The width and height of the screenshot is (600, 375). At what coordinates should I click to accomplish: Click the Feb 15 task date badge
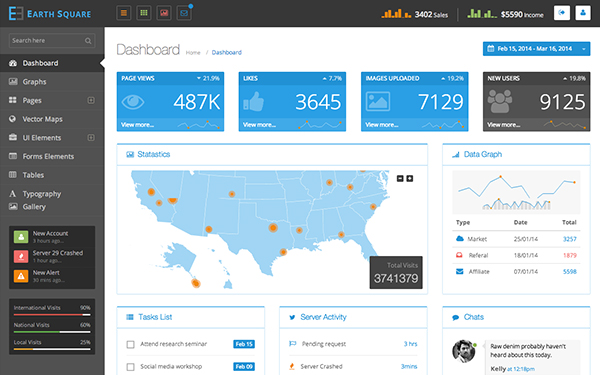click(x=244, y=344)
